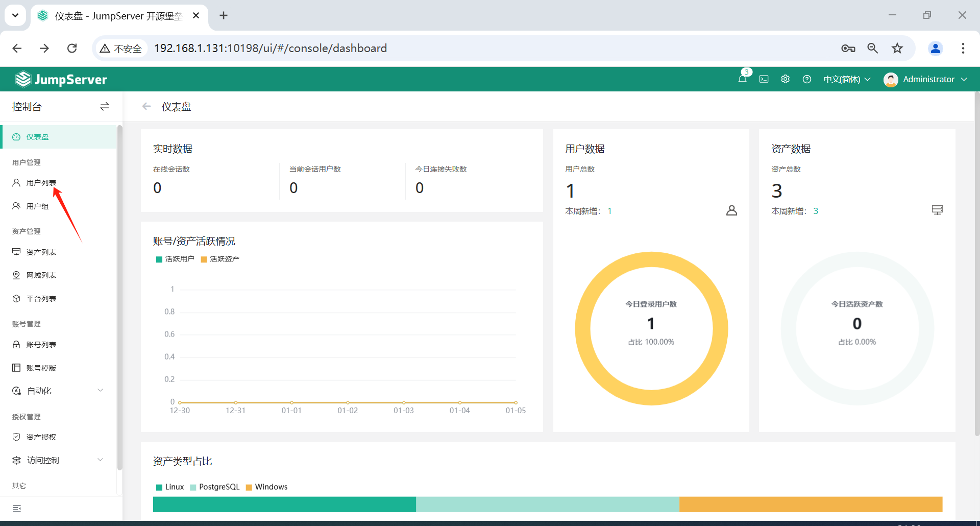Toggle the Windows legend item
This screenshot has width=980, height=526.
(x=267, y=487)
